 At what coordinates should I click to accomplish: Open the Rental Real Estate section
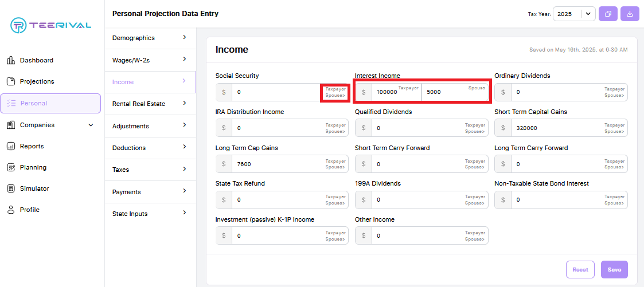[150, 104]
